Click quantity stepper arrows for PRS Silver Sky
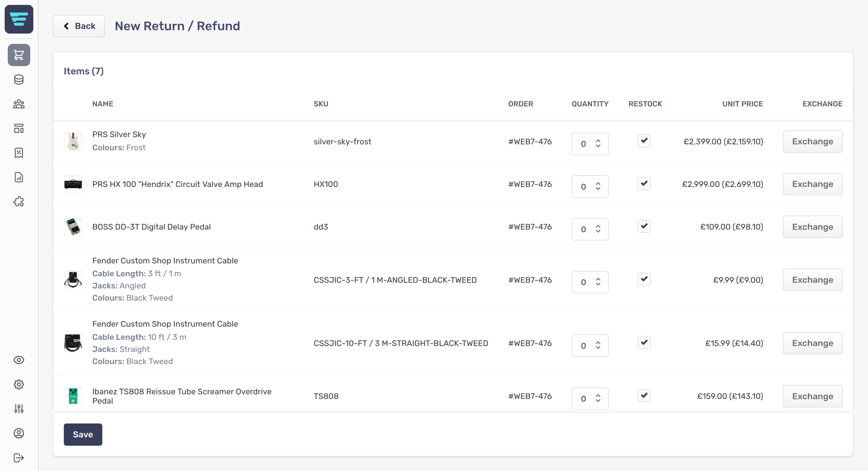Viewport: 868px width, 471px height. (x=598, y=144)
